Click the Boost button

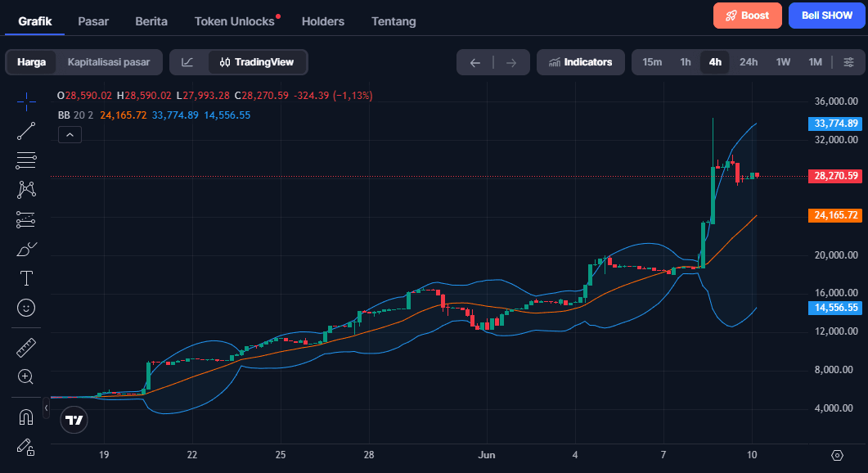pyautogui.click(x=747, y=16)
